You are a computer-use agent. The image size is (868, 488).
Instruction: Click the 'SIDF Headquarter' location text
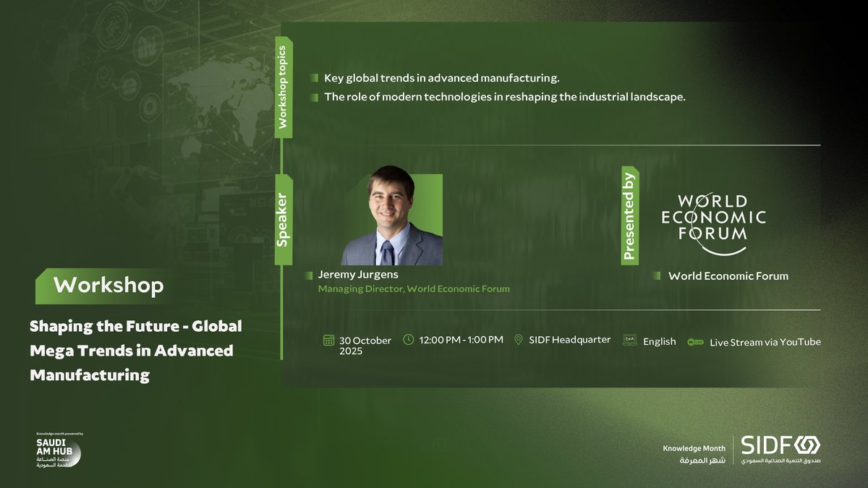click(x=569, y=339)
